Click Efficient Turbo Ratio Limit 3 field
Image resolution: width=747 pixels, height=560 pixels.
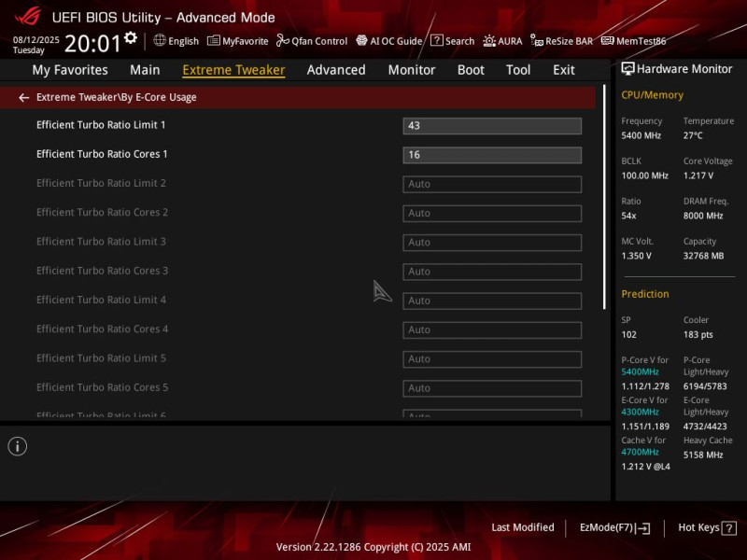pos(492,243)
